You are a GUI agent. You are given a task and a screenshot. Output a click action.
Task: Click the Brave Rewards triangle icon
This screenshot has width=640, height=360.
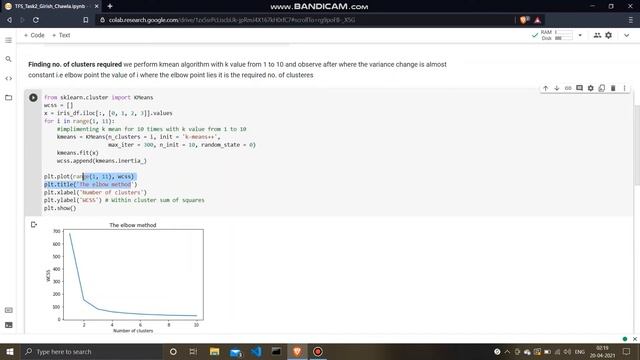[538, 20]
